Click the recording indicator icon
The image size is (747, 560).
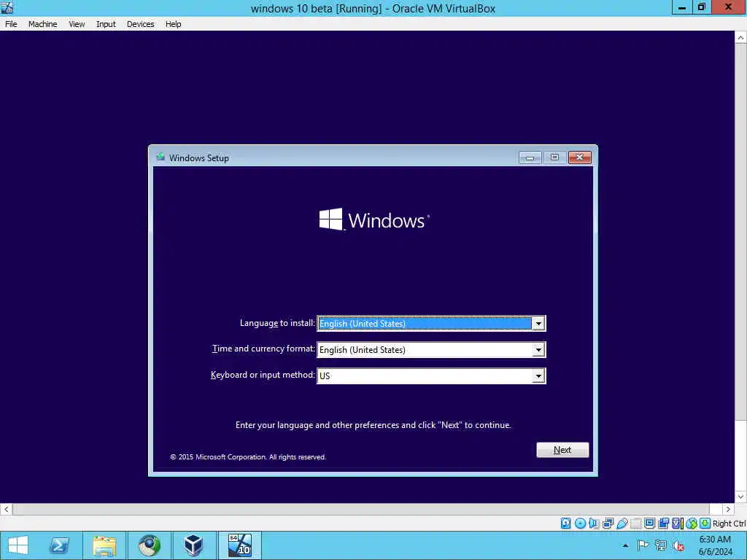point(663,524)
